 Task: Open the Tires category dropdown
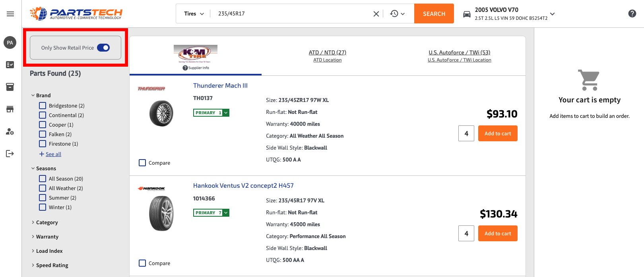(x=194, y=13)
